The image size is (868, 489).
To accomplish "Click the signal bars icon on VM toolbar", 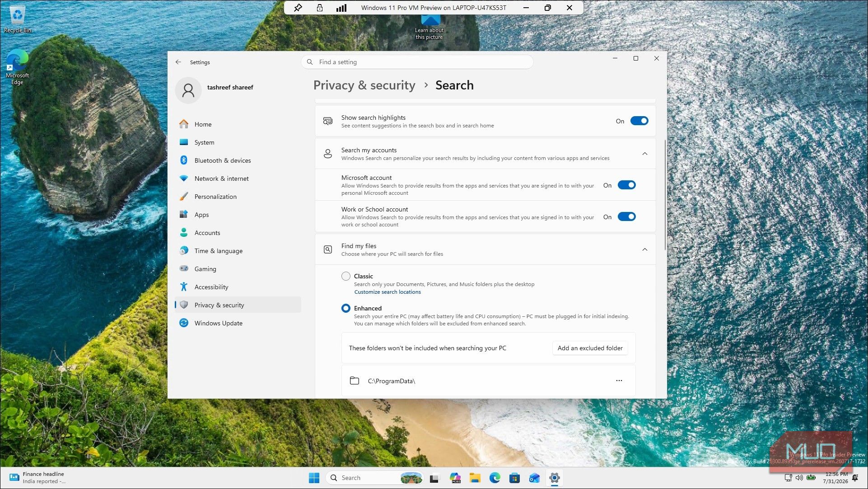I will tap(341, 8).
